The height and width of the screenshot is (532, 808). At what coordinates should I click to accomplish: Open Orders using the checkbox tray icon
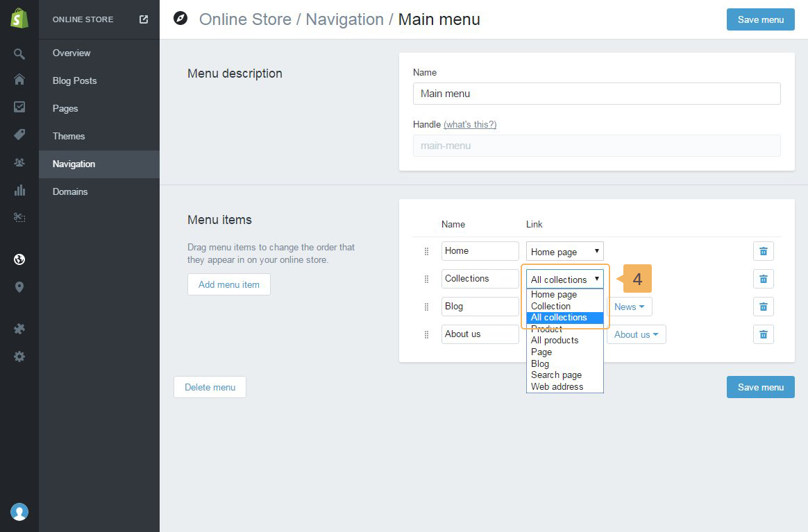[x=19, y=107]
